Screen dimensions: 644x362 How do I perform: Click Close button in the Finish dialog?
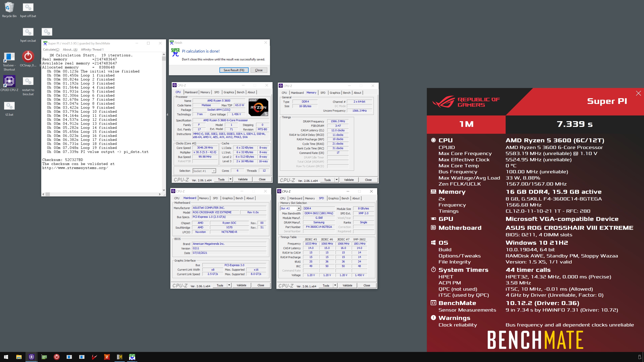(259, 70)
